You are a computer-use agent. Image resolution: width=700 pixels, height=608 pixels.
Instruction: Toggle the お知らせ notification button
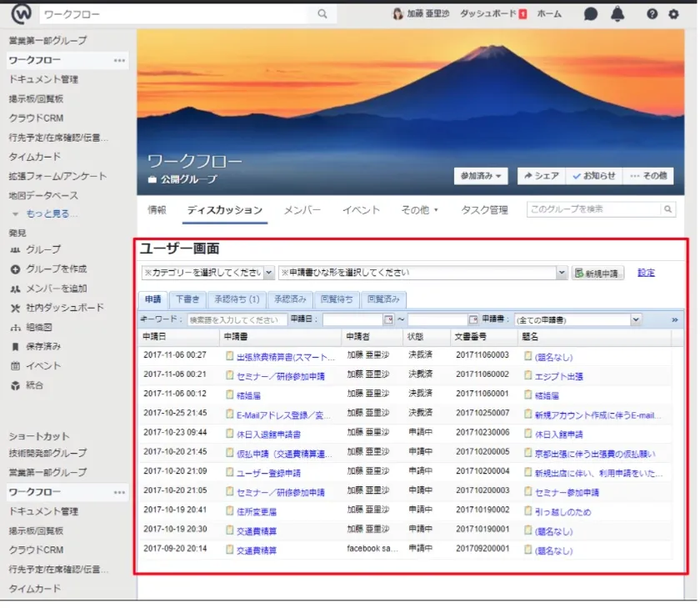593,176
